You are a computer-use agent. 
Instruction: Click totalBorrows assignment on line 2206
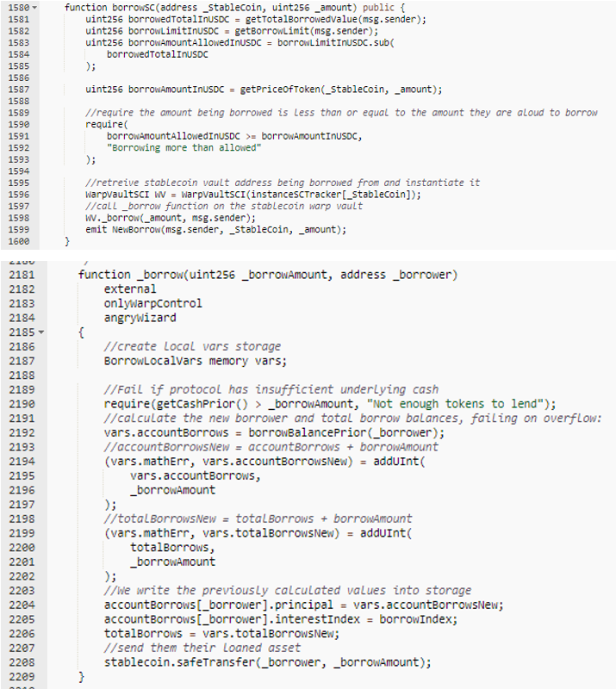point(221,634)
